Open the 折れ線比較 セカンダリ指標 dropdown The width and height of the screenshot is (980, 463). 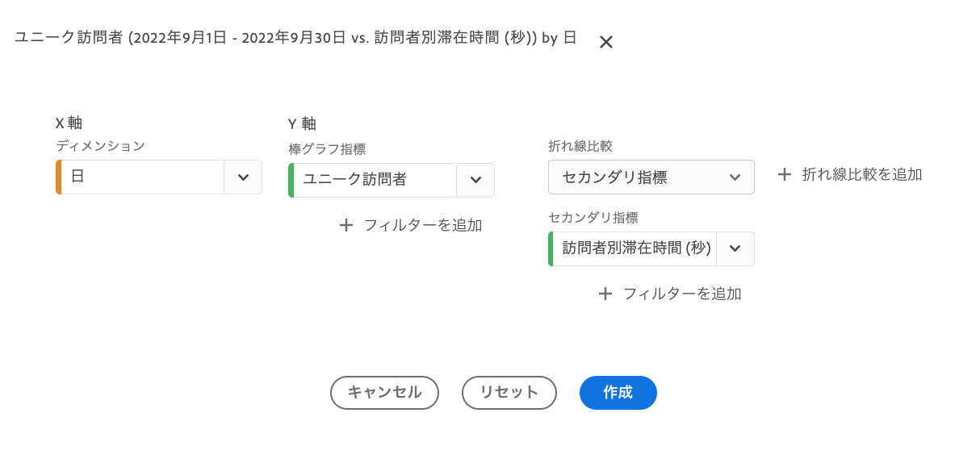coord(651,177)
